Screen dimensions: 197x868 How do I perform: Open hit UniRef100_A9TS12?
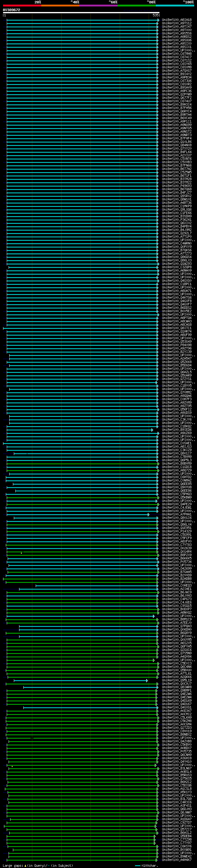tap(177, 23)
